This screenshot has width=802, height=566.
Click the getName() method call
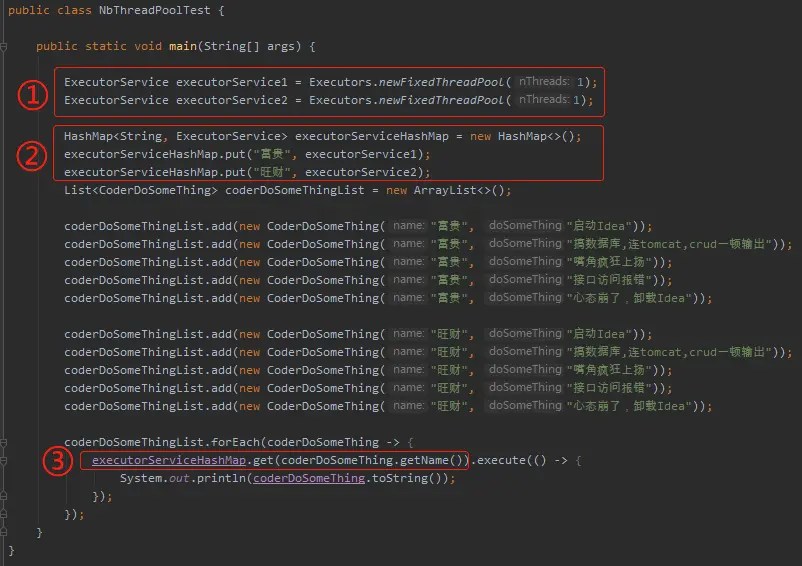[434, 460]
